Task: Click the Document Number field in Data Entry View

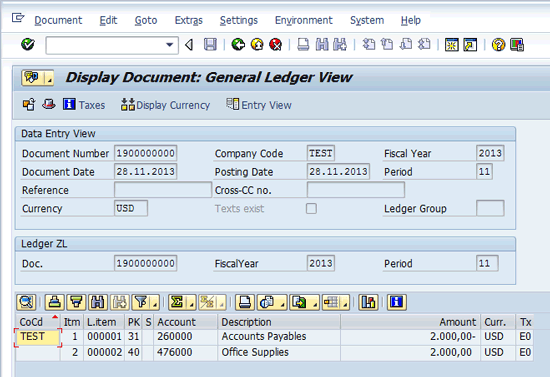Action: coord(146,153)
